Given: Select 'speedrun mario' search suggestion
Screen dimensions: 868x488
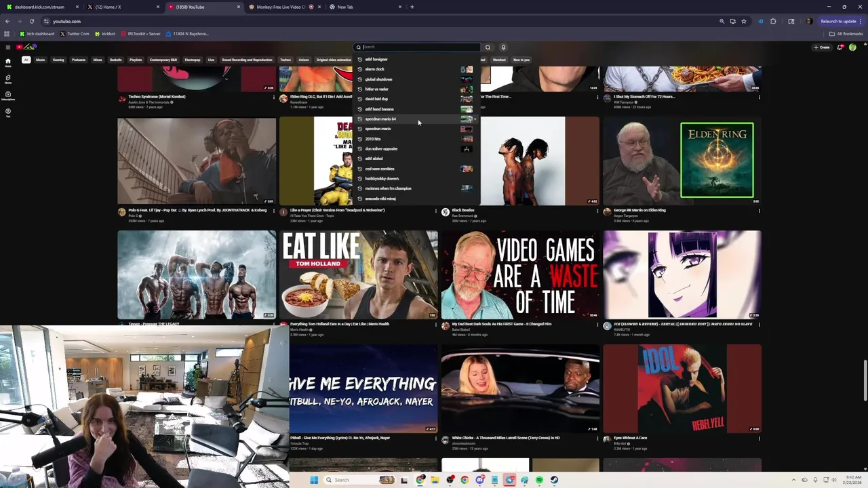Looking at the screenshot, I should tap(416, 129).
